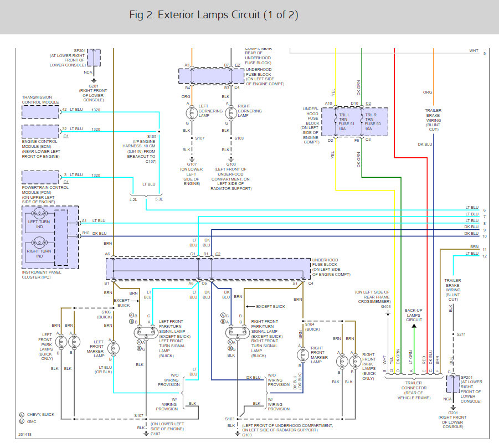Viewport: 499px width, 448px height.
Task: Select the left turn indicator lamp symbol
Action: (39, 213)
